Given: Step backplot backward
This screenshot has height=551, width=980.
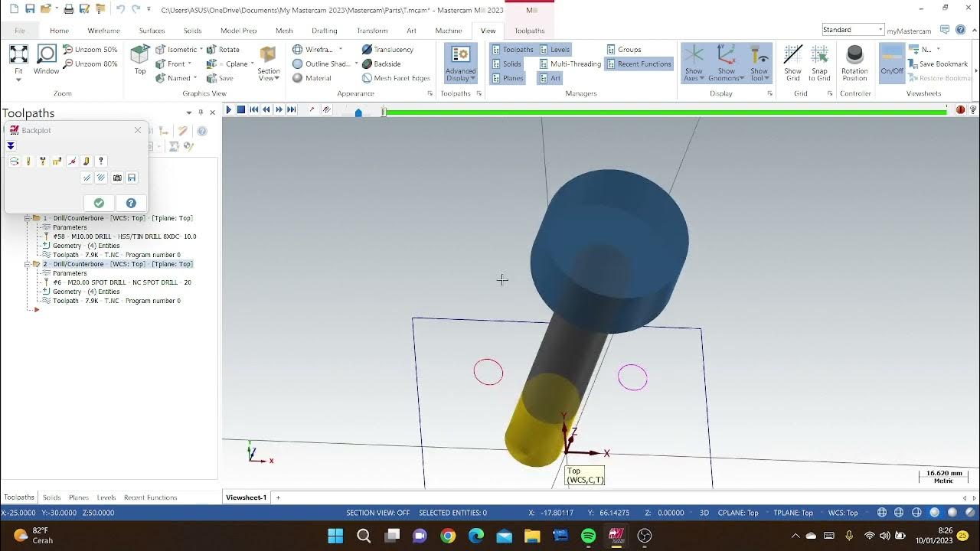Looking at the screenshot, I should (x=266, y=110).
